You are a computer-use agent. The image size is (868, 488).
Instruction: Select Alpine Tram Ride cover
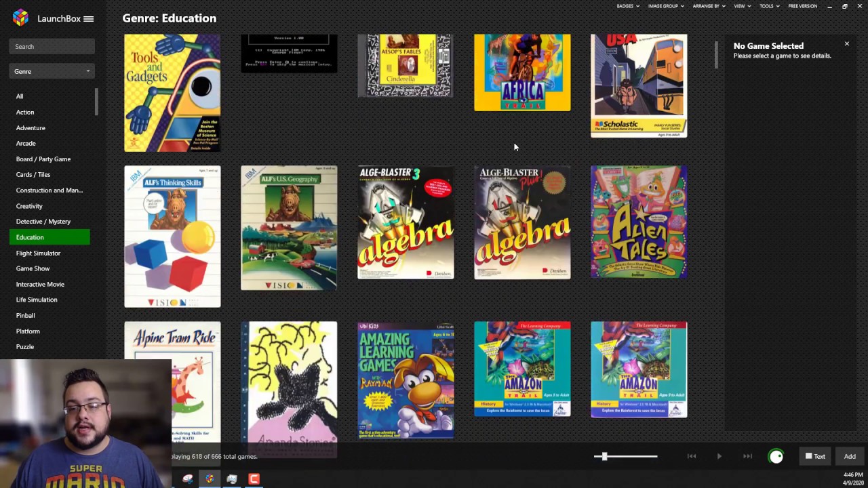point(172,381)
